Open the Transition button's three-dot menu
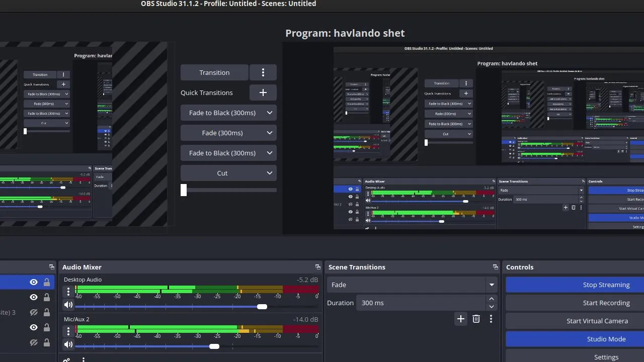644x362 pixels. (x=263, y=72)
